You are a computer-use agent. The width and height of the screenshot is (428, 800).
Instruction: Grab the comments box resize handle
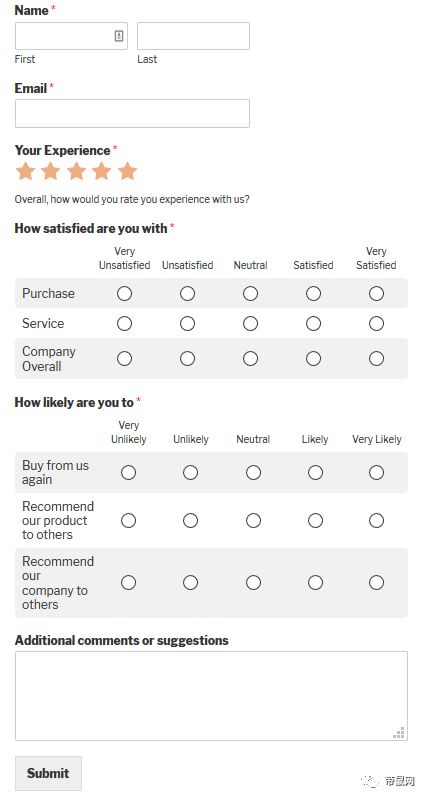tap(399, 733)
